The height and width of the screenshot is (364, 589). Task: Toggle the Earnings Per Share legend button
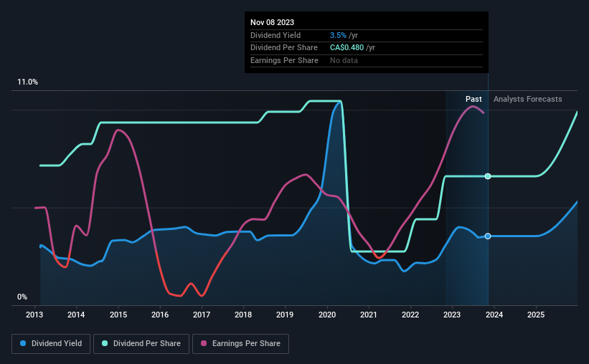(240, 344)
